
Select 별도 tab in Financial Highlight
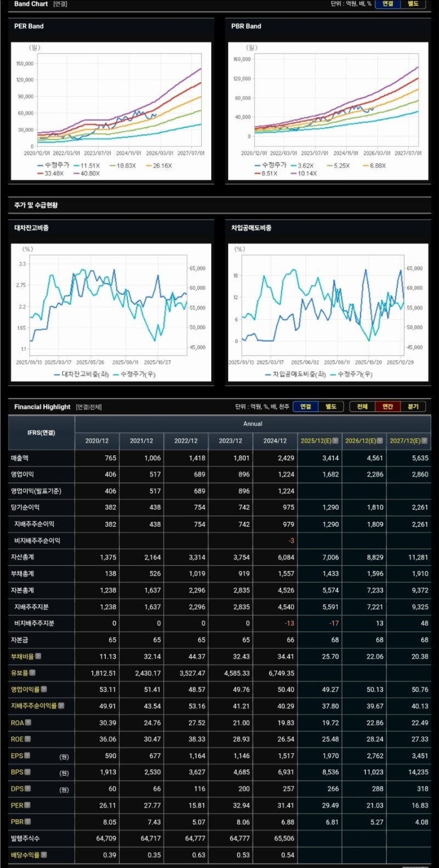[331, 407]
